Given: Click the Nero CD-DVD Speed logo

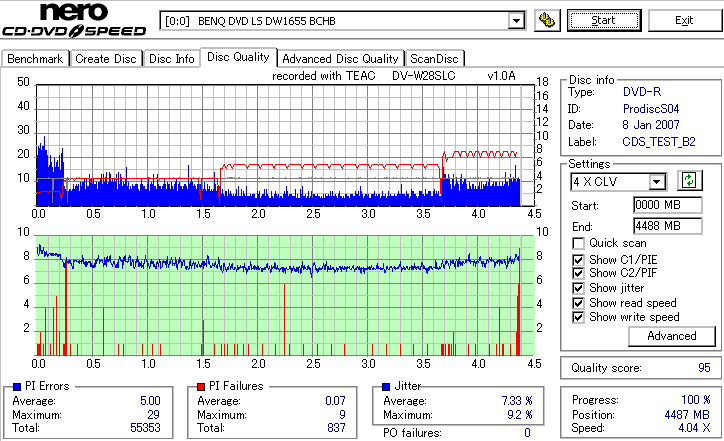Looking at the screenshot, I should coord(74,20).
